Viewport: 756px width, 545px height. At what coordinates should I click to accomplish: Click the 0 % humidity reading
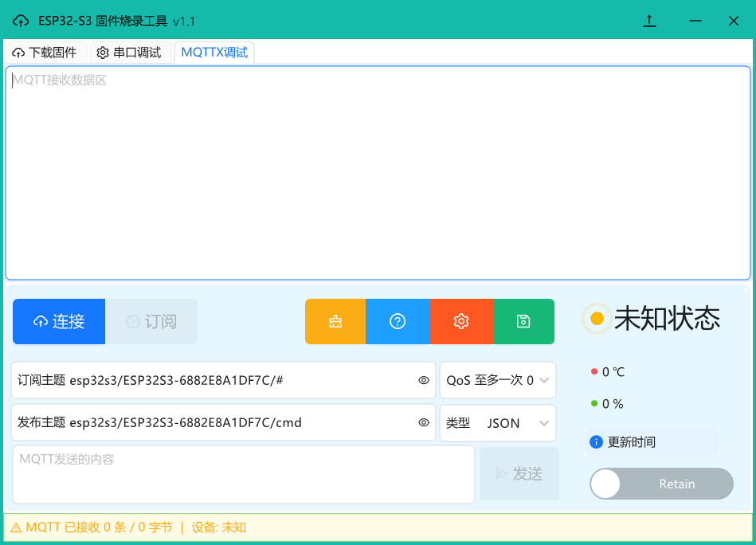(613, 404)
